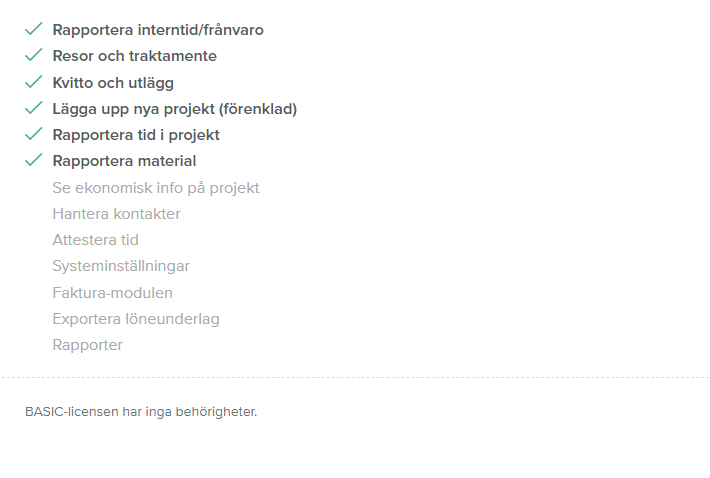
Task: Click the BASIC-licensen har inga behörigheter note
Action: [141, 412]
